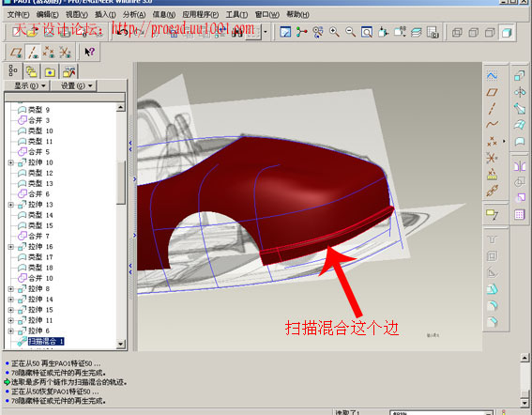Click the mirror tool icon in right toolbar

(519, 166)
